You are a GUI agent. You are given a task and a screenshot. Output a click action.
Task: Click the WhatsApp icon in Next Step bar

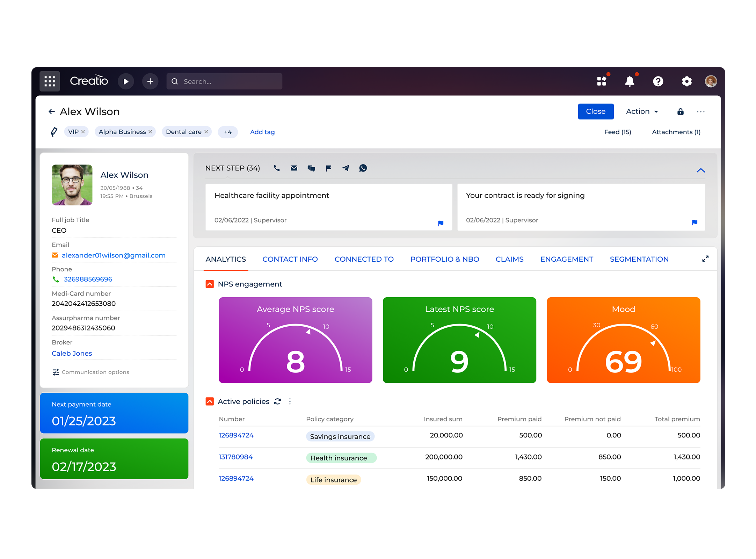(363, 168)
